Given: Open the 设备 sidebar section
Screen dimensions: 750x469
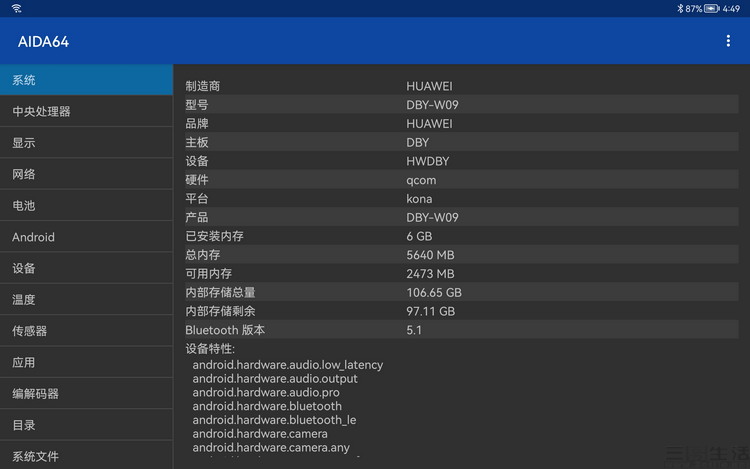Looking at the screenshot, I should (86, 268).
